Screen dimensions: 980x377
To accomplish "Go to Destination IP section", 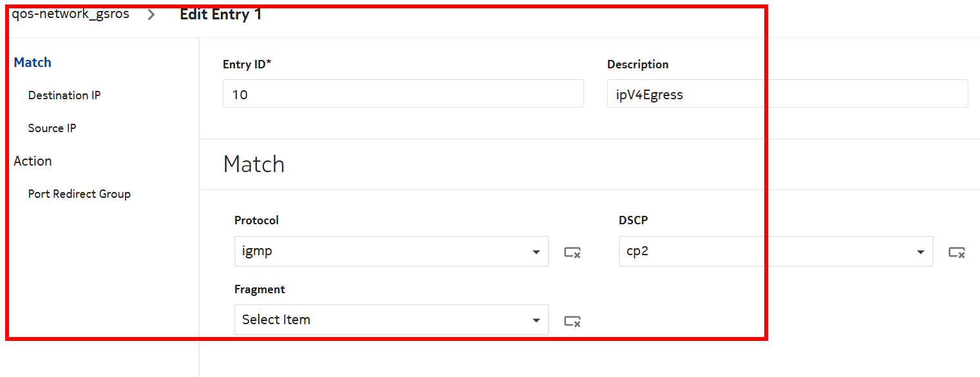I will 64,95.
